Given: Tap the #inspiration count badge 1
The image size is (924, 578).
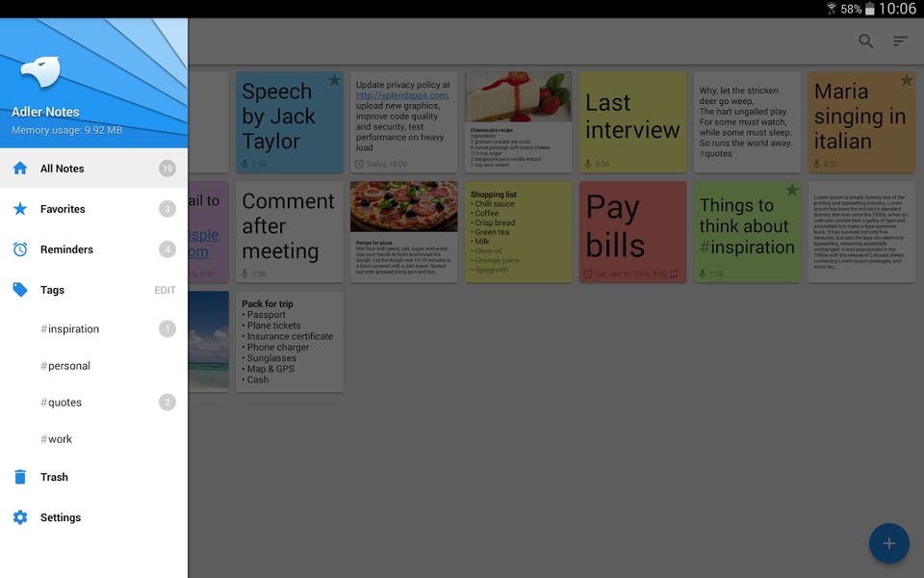Looking at the screenshot, I should 167,328.
